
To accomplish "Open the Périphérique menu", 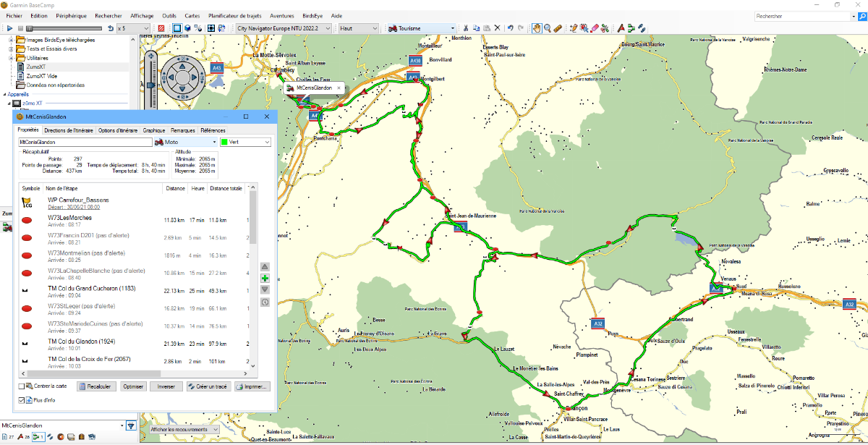I will (71, 15).
